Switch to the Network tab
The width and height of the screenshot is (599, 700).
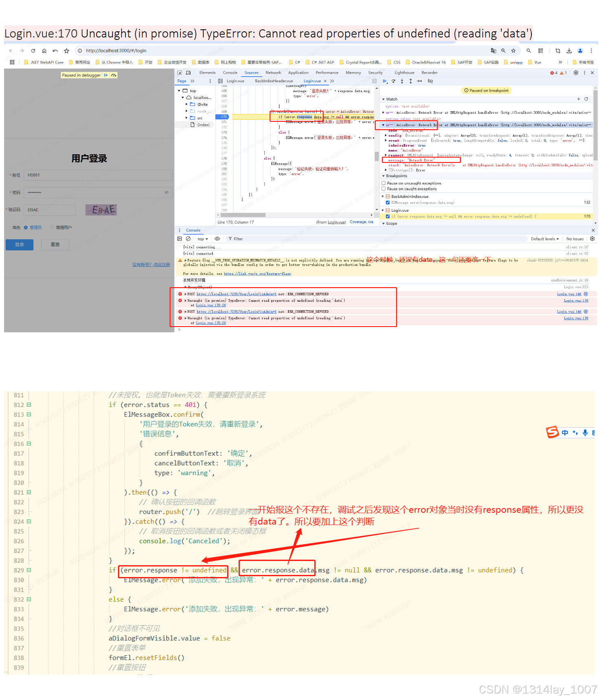273,72
